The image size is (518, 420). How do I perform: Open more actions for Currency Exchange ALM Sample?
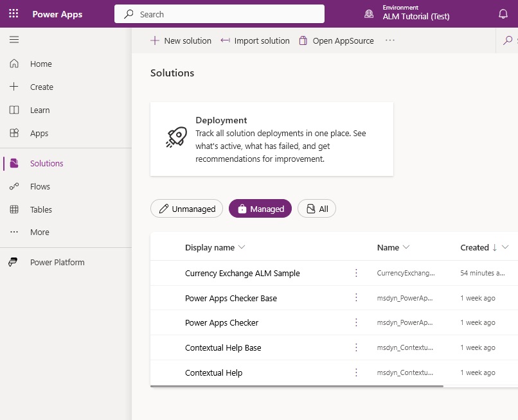coord(356,273)
